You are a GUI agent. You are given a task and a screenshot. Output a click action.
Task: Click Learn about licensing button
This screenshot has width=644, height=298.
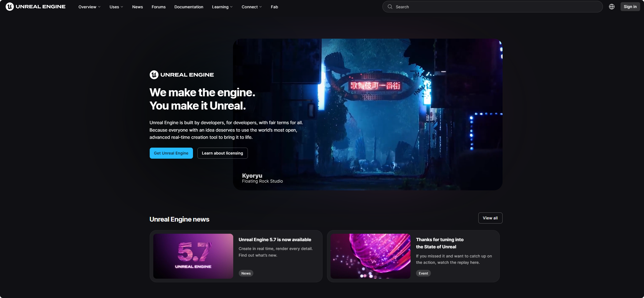tap(222, 153)
